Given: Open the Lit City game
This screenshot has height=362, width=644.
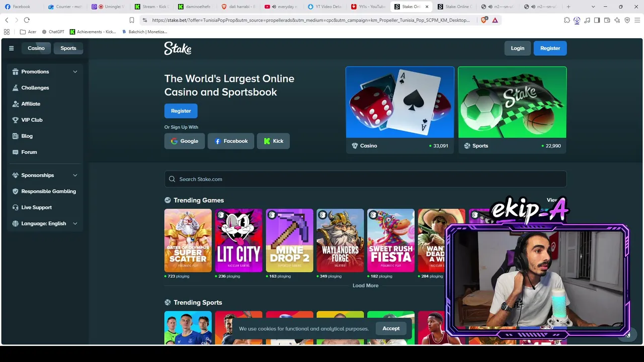Looking at the screenshot, I should coord(238,240).
